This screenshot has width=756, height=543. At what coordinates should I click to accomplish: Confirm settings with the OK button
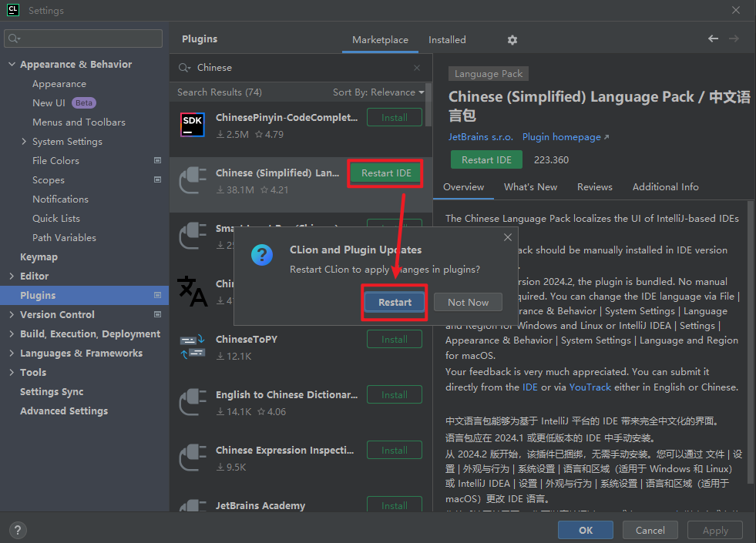coord(586,530)
